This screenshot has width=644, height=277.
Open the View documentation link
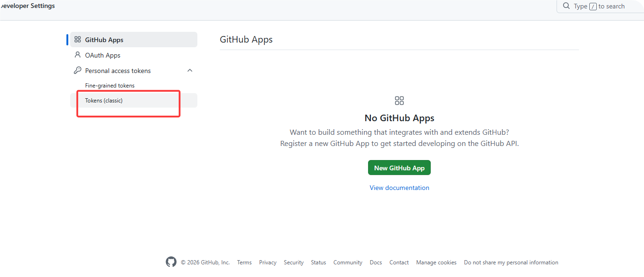tap(399, 188)
